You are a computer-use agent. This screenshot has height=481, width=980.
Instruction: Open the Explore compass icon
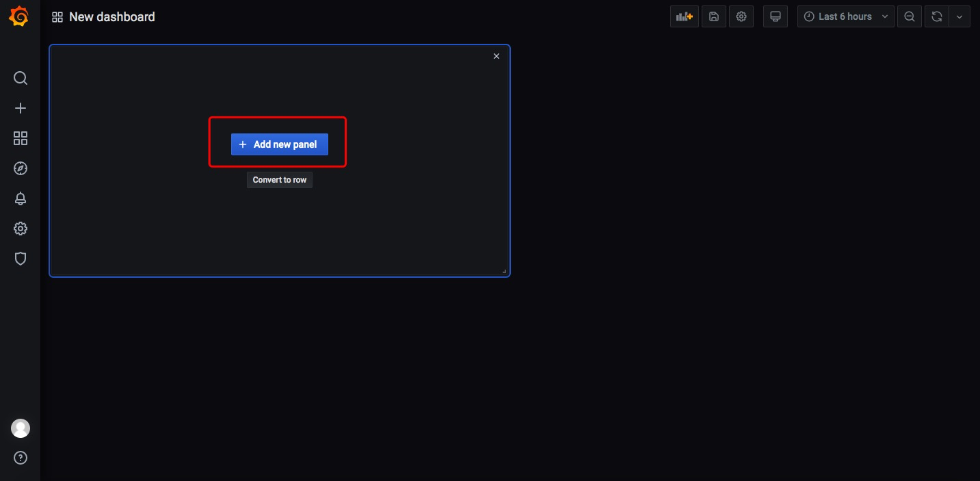[21, 168]
